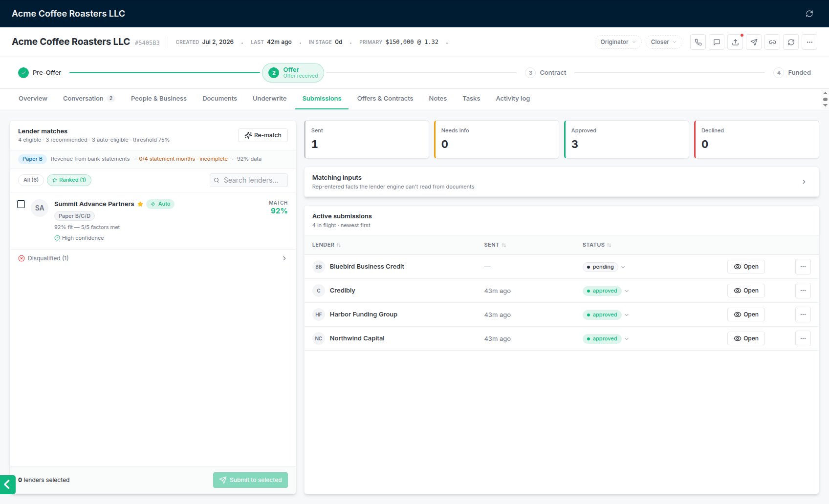Click the tab bar scroll control at right

tap(825, 99)
